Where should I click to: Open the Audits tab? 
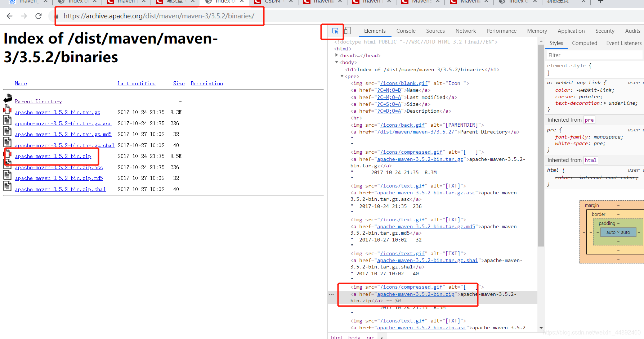633,31
